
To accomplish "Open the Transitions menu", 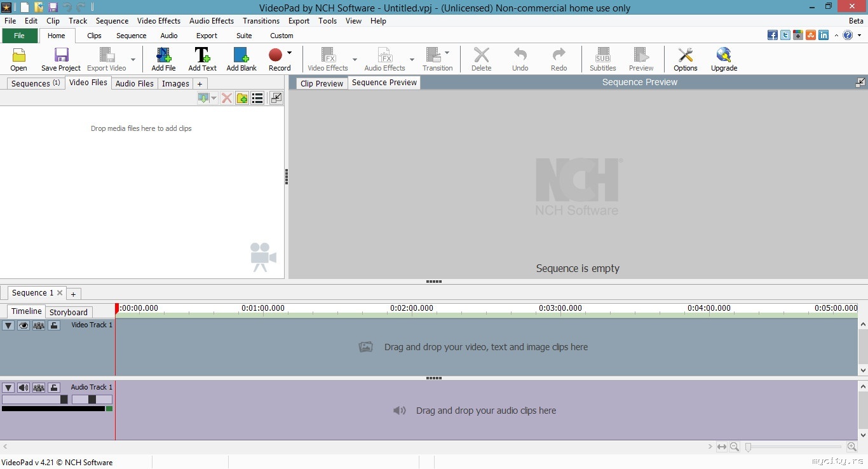I will pos(261,21).
